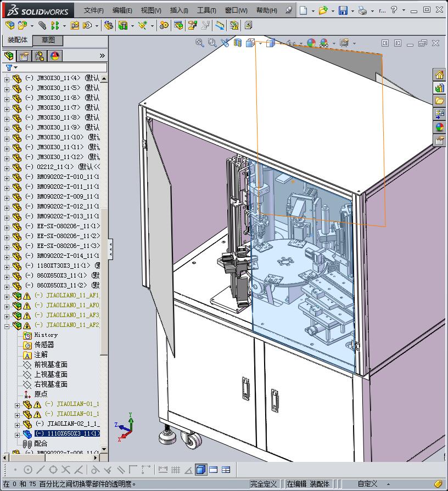448x491 pixels.
Task: Click the 传感器 sensors item in tree
Action: pyautogui.click(x=44, y=345)
